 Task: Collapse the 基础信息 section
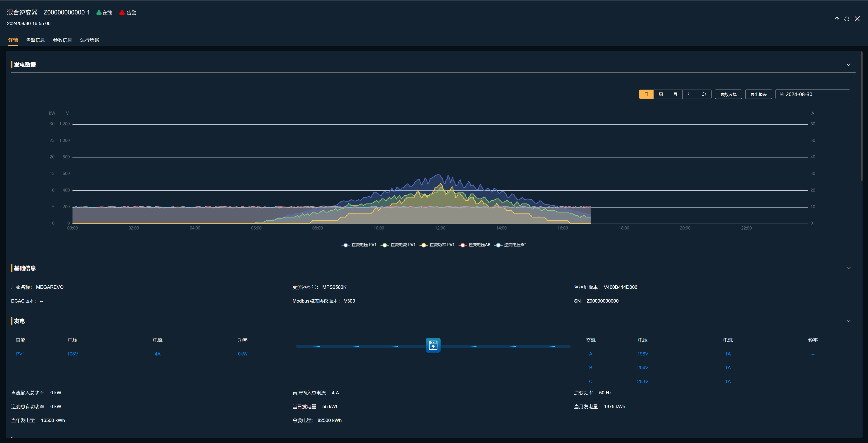click(849, 268)
